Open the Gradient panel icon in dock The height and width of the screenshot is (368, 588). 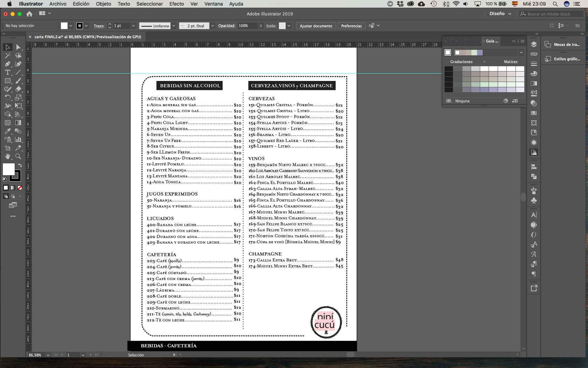pos(534,83)
